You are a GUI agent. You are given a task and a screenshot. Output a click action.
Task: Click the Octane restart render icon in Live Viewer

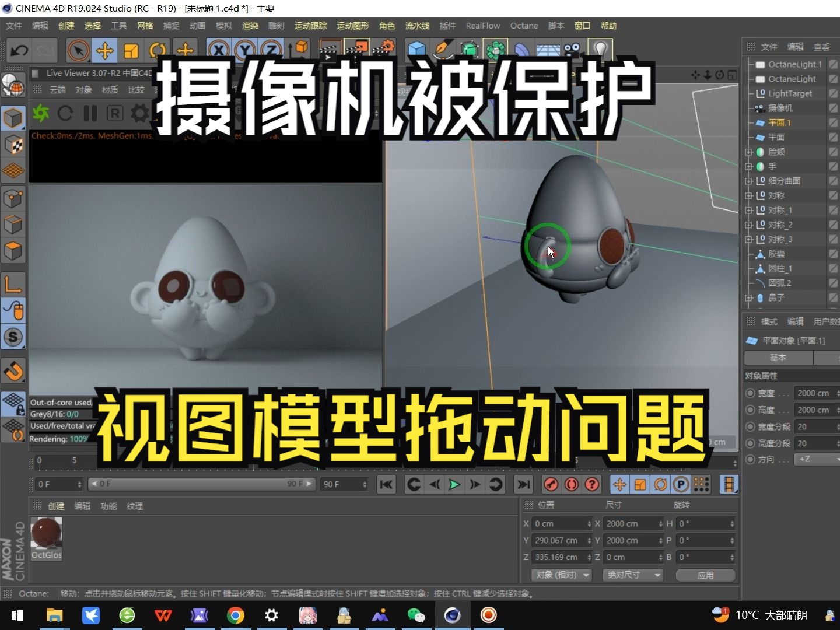65,114
